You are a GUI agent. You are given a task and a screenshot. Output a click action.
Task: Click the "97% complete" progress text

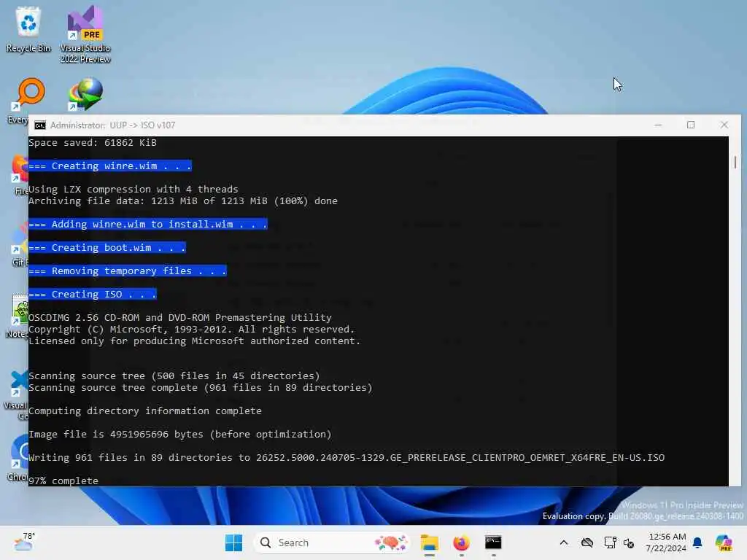63,481
